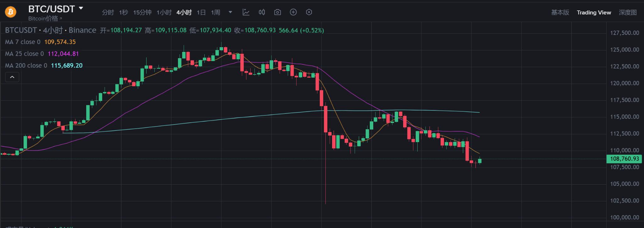Click the current price label 108,760.93

point(624,159)
